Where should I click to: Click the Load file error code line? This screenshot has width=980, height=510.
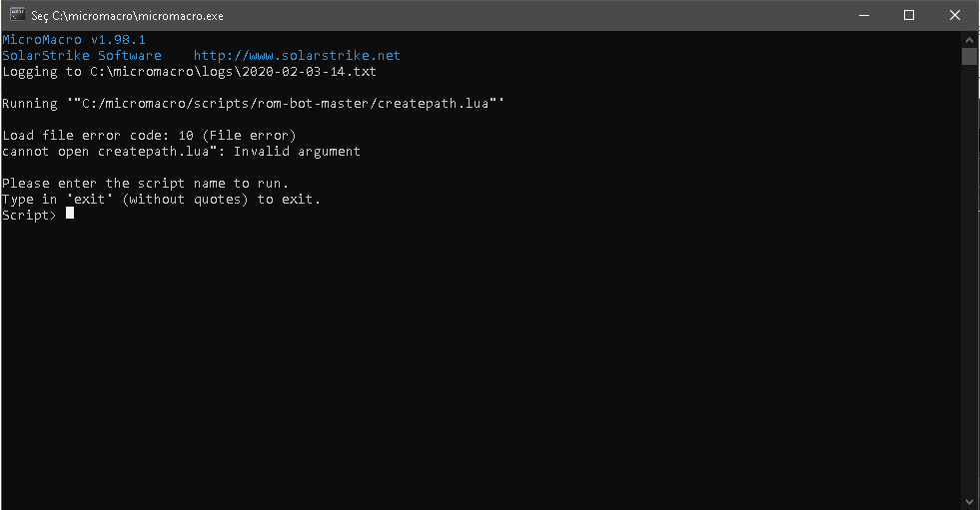149,136
